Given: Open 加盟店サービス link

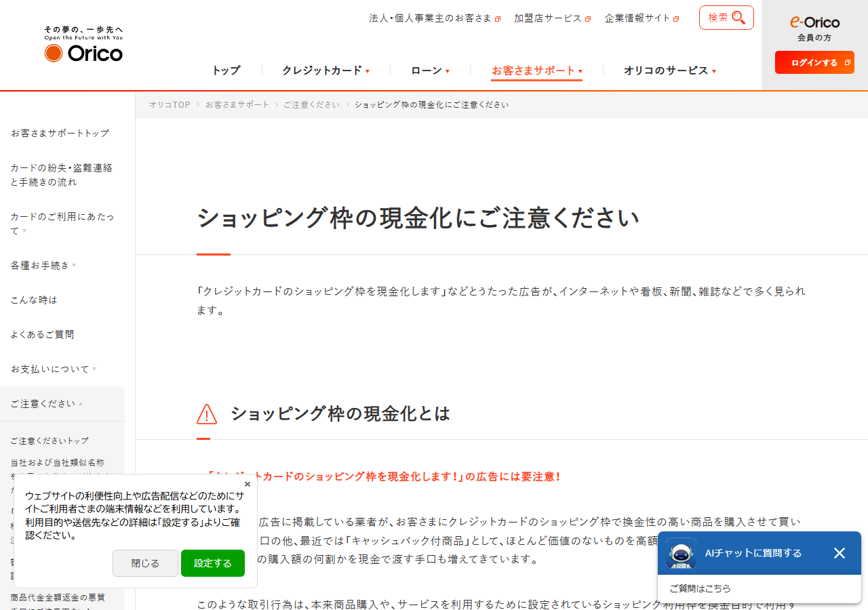Looking at the screenshot, I should coord(548,18).
